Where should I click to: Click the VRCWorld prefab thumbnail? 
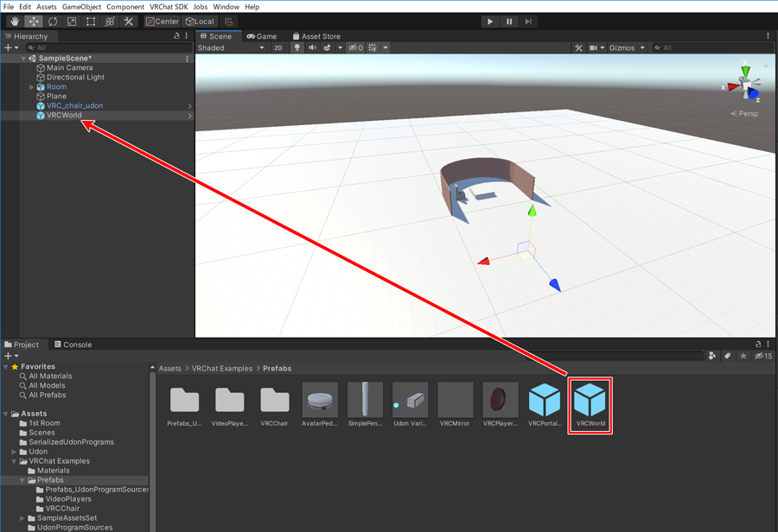click(590, 401)
